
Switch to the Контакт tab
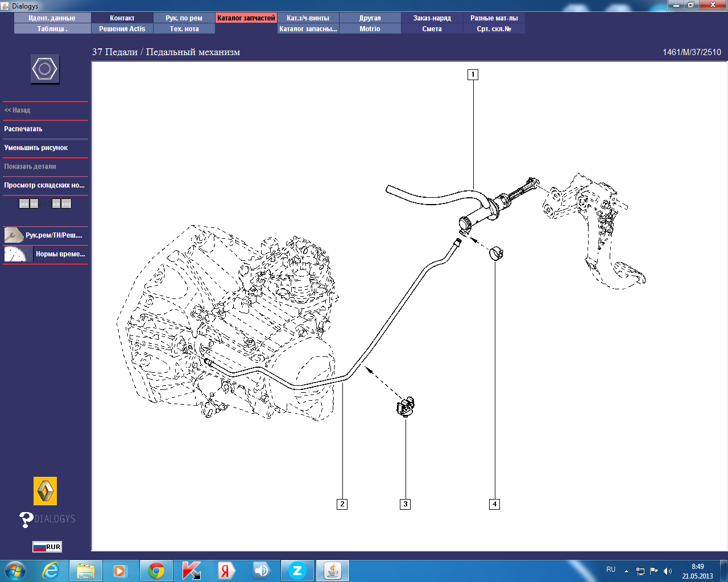122,18
